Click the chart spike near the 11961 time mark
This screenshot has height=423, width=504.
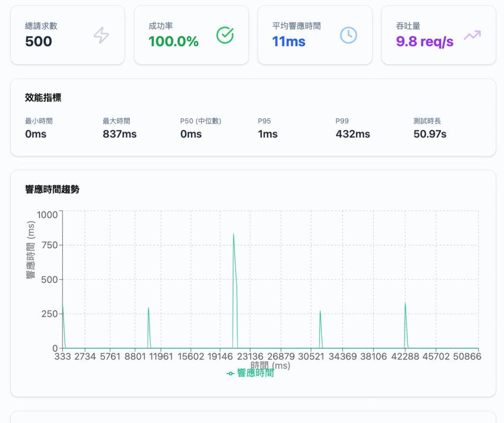tap(148, 309)
